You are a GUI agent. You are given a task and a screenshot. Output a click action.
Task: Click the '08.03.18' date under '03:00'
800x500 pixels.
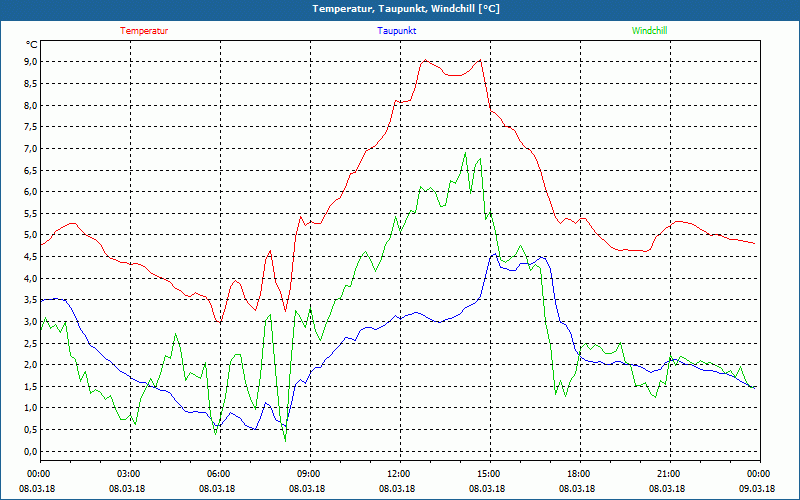pos(127,489)
